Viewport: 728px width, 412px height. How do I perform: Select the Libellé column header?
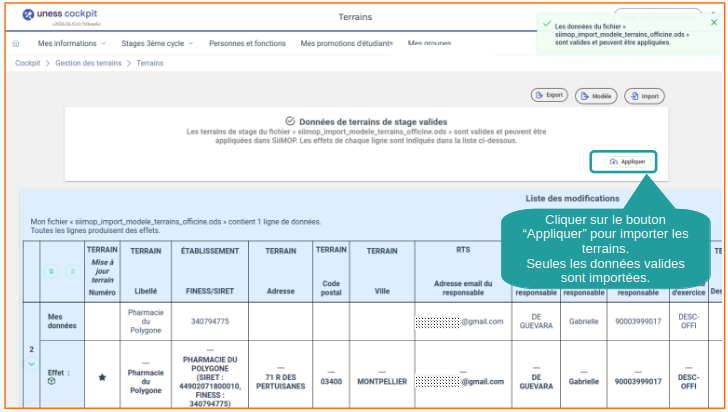[146, 291]
